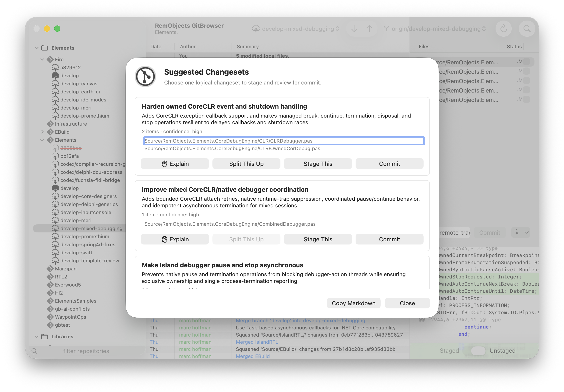Open the commit options dropdown arrow
The width and height of the screenshot is (564, 392).
click(x=526, y=232)
